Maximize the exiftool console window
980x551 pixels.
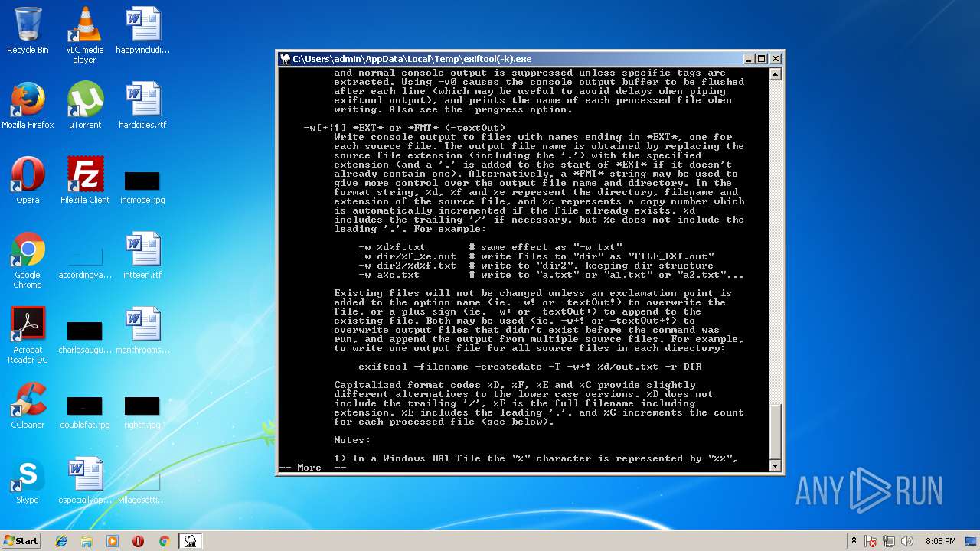762,59
